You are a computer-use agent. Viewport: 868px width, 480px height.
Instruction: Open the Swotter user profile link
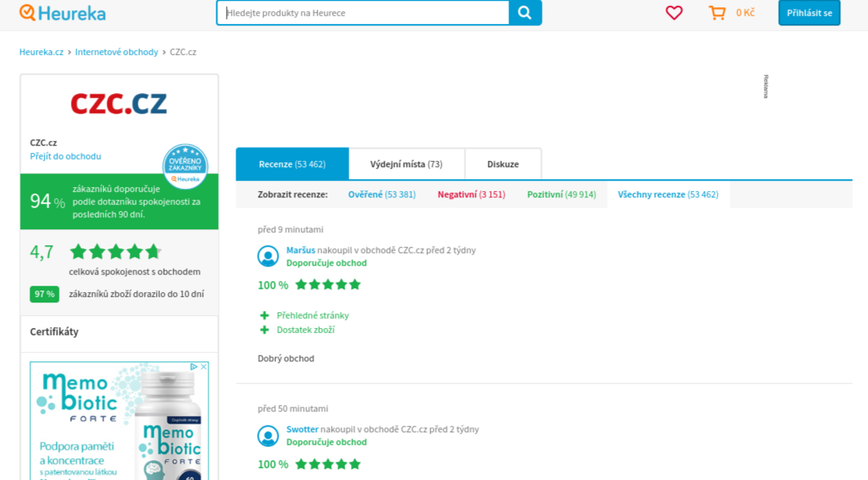tap(302, 429)
